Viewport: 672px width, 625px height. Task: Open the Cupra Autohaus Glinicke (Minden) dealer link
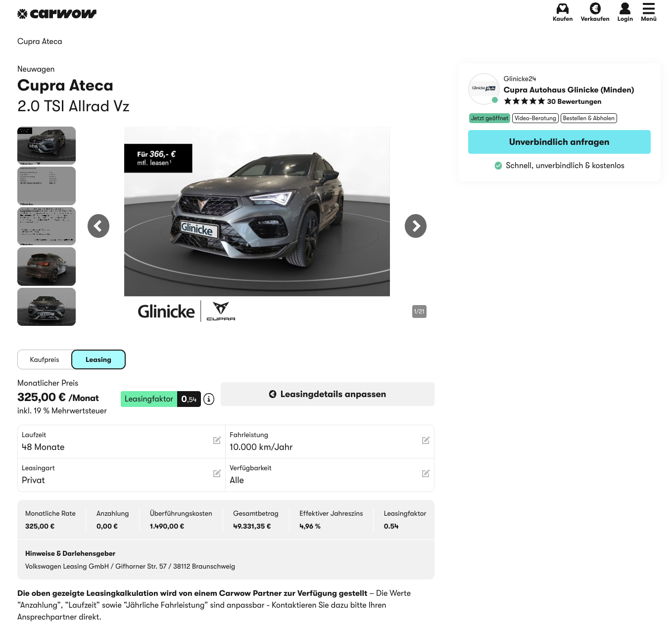(x=569, y=90)
